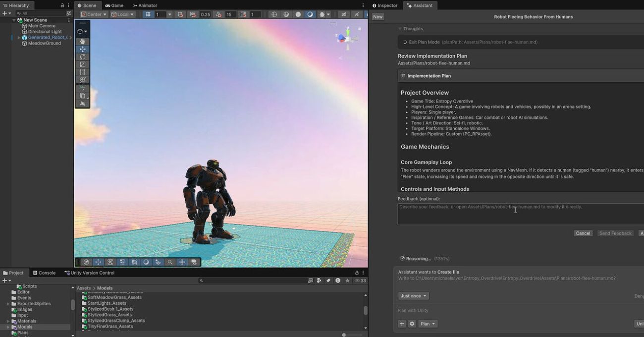This screenshot has height=337, width=644.
Task: Open the StylizedGrass_Assets folder
Action: pyautogui.click(x=106, y=315)
